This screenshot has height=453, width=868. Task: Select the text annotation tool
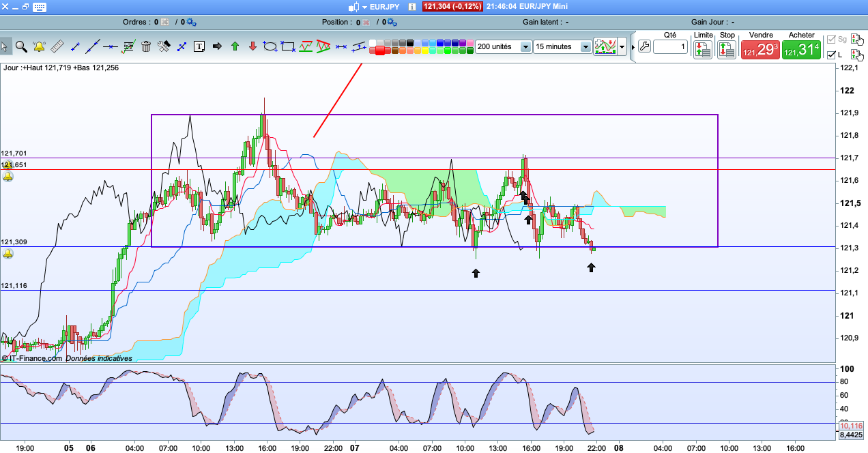pos(199,46)
